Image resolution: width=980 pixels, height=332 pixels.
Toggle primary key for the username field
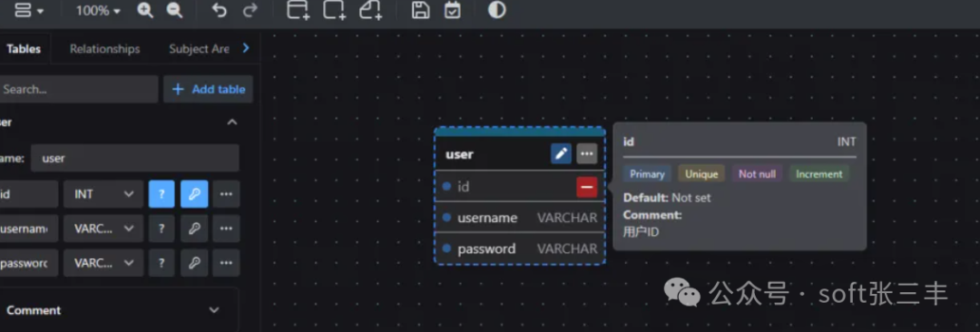pos(194,229)
